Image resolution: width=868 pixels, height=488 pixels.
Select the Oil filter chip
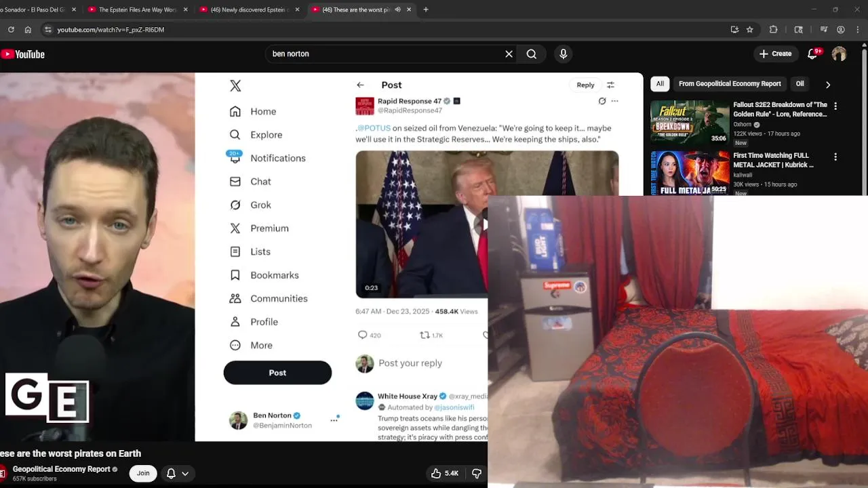(800, 83)
